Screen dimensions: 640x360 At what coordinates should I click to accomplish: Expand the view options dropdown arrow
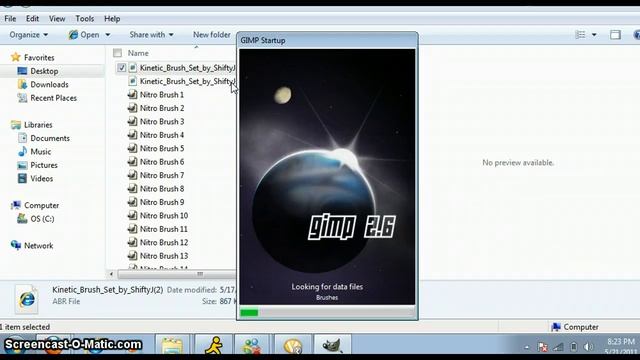pyautogui.click(x=594, y=35)
